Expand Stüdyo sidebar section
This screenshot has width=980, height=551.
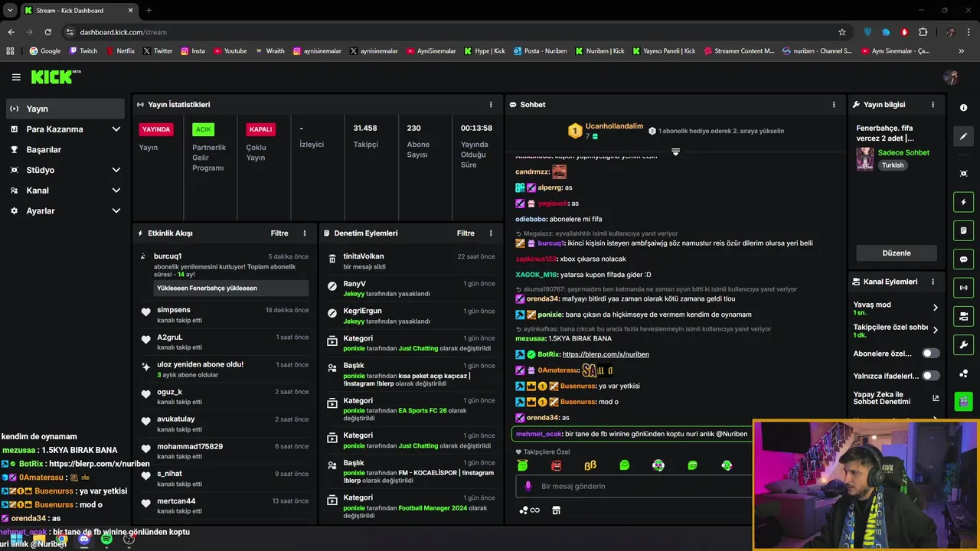click(x=116, y=170)
